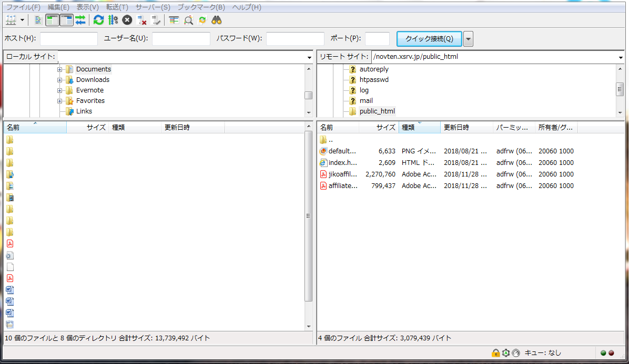Click the local file list vertical scrollbar
Image resolution: width=629 pixels, height=364 pixels.
309,216
